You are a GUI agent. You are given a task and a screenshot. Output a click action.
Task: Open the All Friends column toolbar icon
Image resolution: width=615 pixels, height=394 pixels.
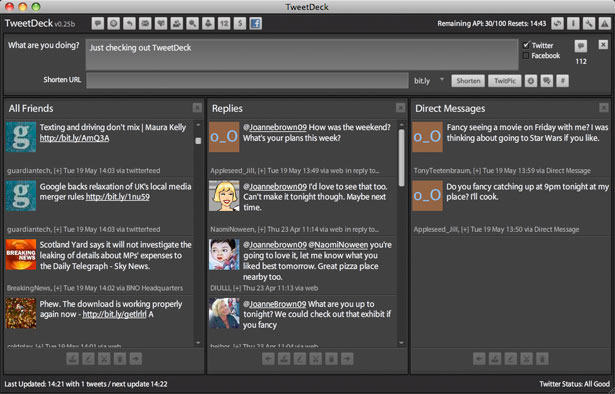(x=113, y=24)
